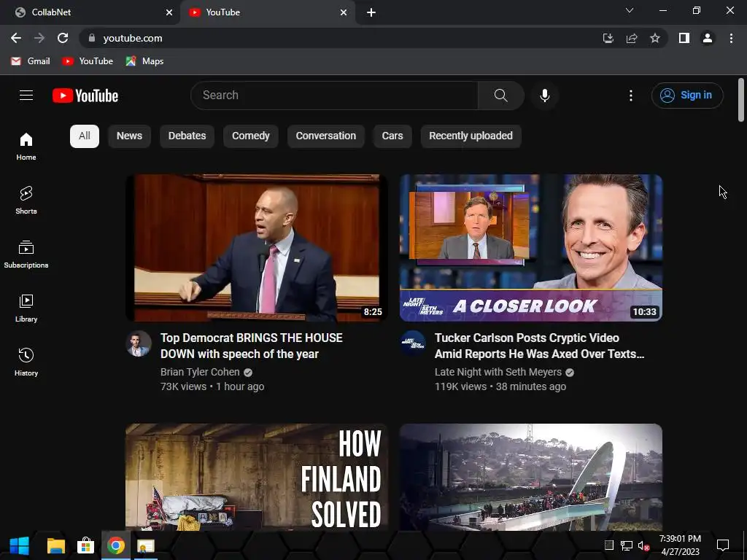
Task: Open YouTube settings three-dot menu
Action: tap(631, 96)
